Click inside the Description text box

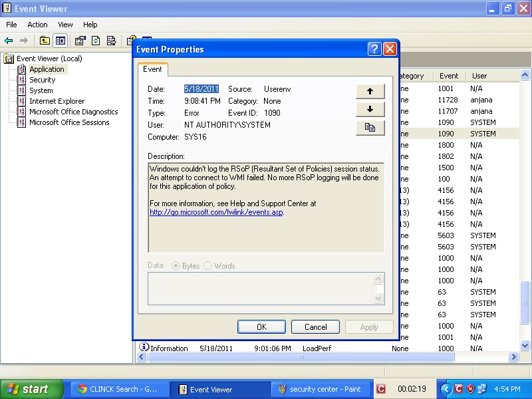pyautogui.click(x=267, y=207)
